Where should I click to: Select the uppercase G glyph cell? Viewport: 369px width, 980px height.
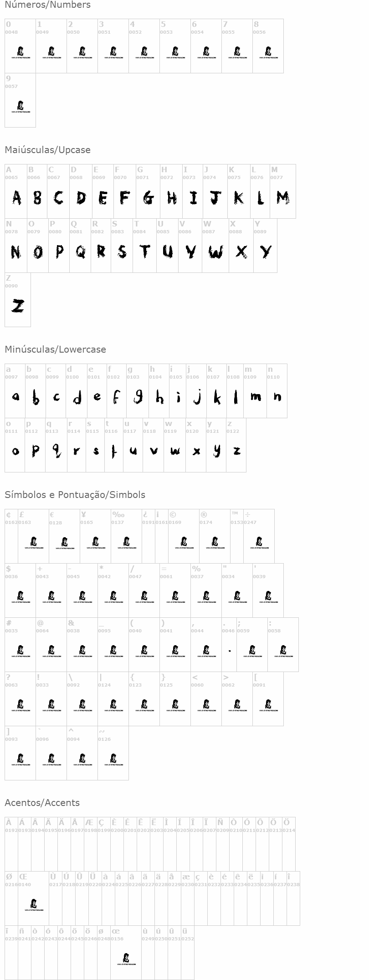pyautogui.click(x=148, y=198)
